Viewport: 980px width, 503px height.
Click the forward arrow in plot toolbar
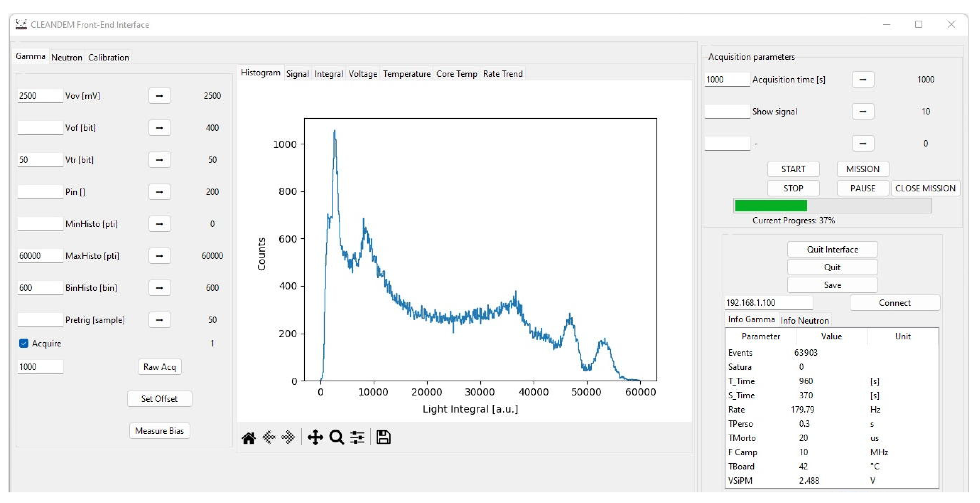[x=288, y=437]
